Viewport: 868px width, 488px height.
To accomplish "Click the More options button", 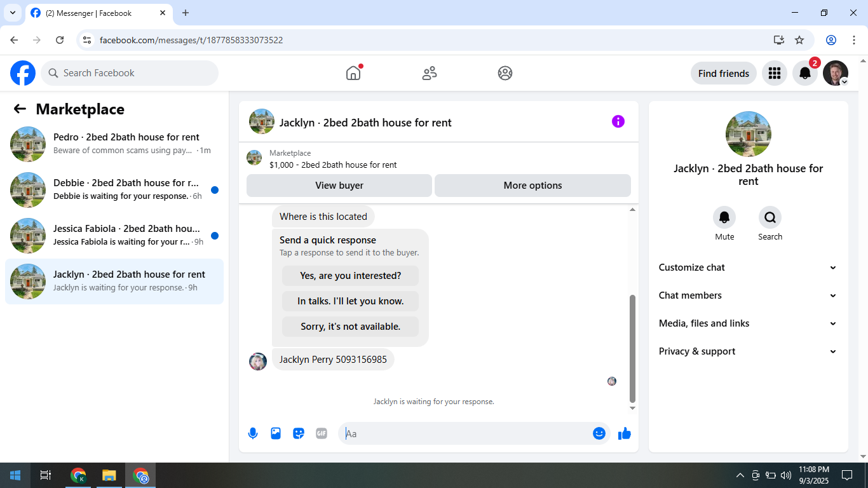I will pyautogui.click(x=532, y=186).
